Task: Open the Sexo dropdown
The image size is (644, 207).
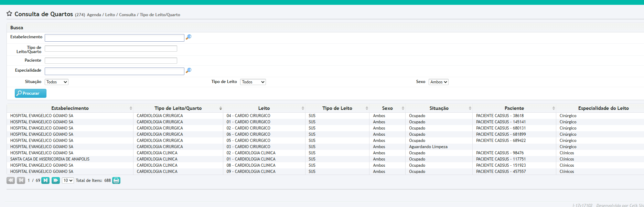Action: (438, 82)
